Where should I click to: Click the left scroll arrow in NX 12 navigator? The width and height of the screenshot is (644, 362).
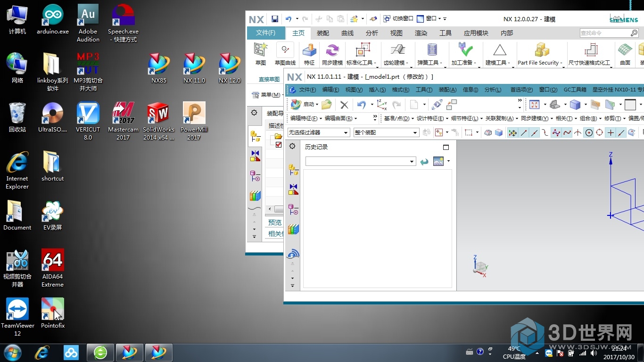pyautogui.click(x=270, y=209)
